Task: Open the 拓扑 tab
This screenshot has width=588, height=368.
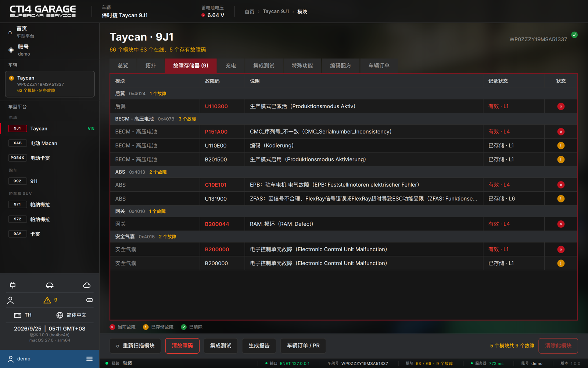Action: 151,66
